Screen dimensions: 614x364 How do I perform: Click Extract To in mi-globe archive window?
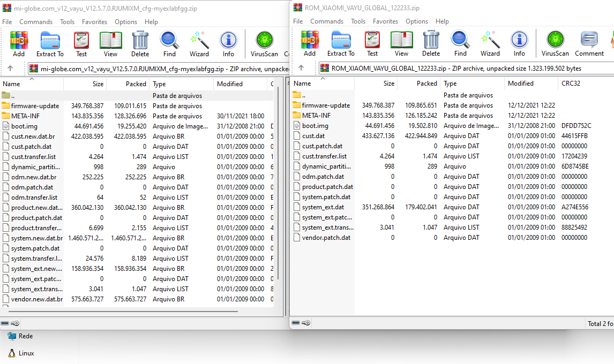(50, 44)
